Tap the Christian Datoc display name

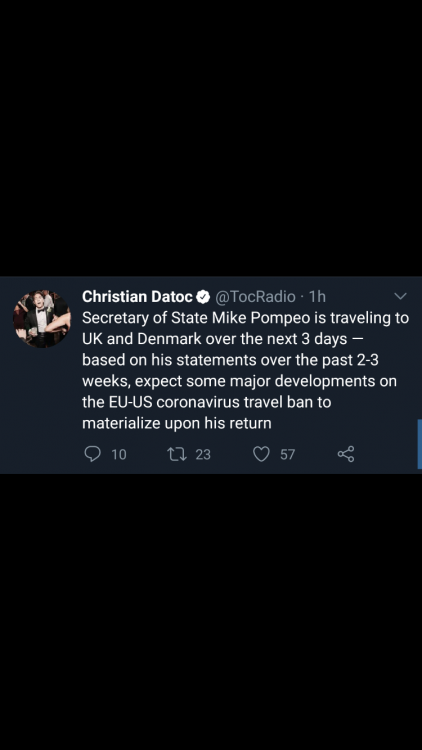[137, 297]
